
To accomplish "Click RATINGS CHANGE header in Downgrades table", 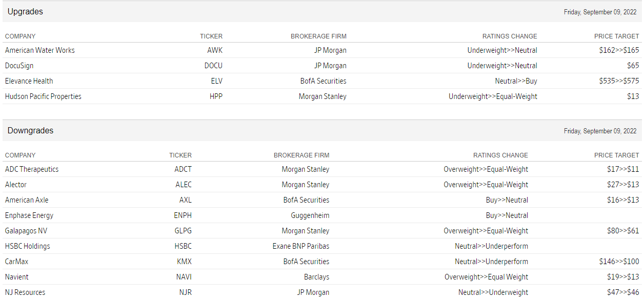I will click(500, 155).
